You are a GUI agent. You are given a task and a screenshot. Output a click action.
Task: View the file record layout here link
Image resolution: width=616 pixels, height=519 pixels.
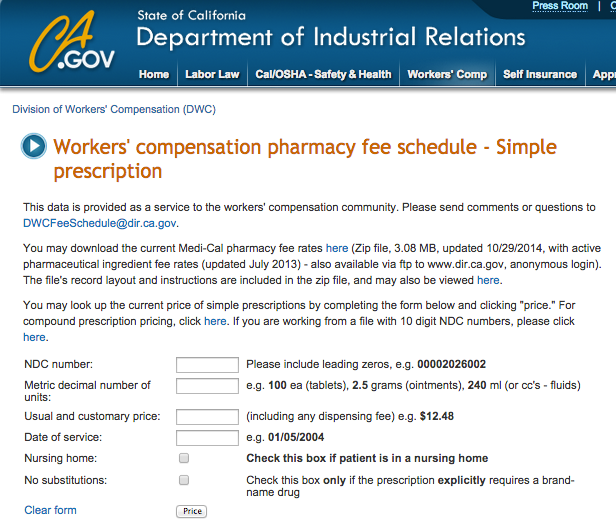coord(488,280)
